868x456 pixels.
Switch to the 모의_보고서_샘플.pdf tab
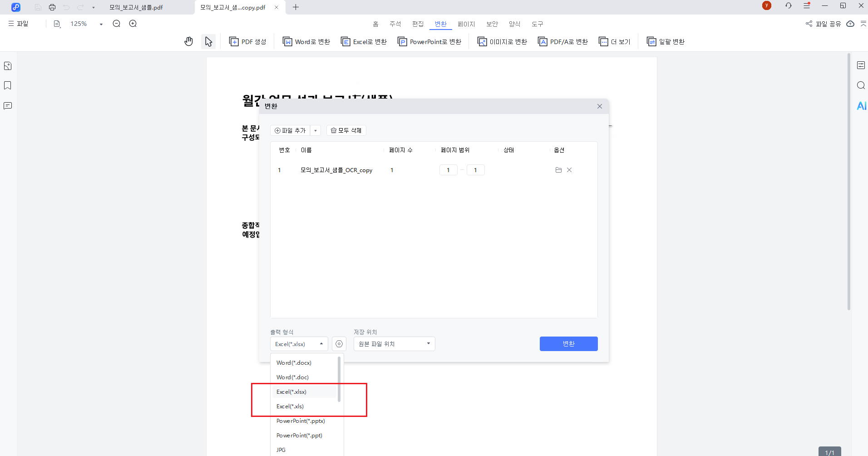pyautogui.click(x=135, y=7)
